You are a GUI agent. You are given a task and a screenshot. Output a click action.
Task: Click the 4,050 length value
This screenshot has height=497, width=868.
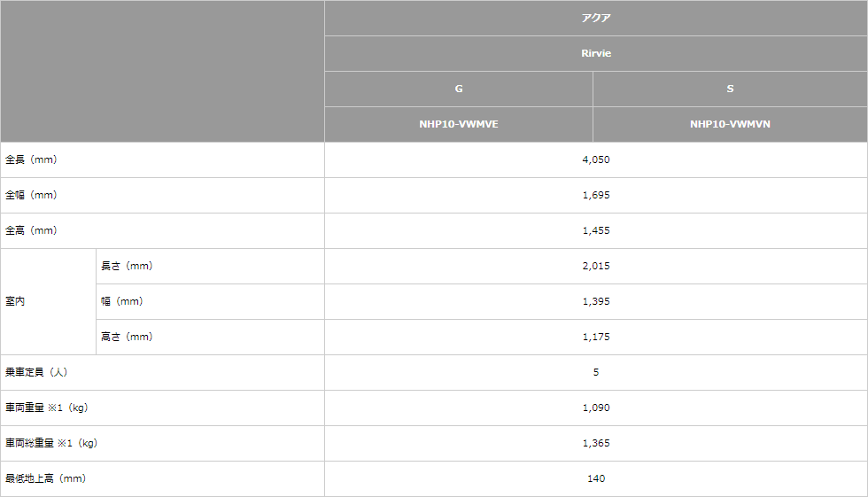595,160
